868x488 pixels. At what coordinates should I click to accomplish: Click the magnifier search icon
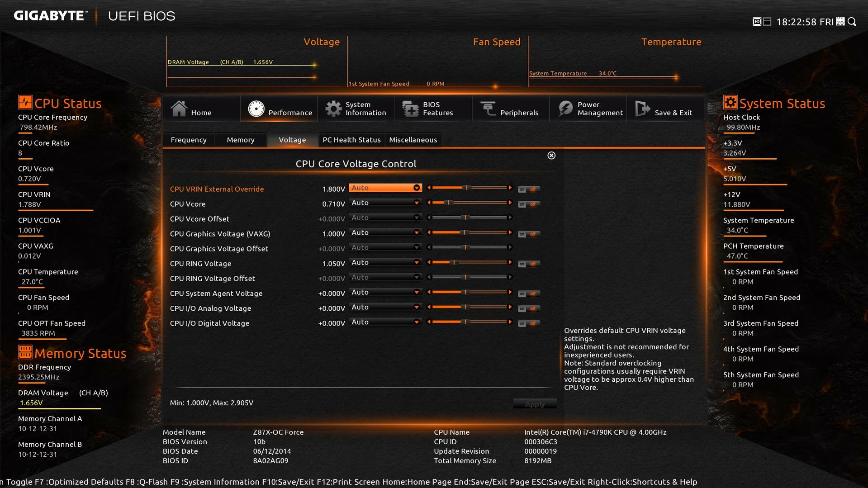pyautogui.click(x=852, y=22)
